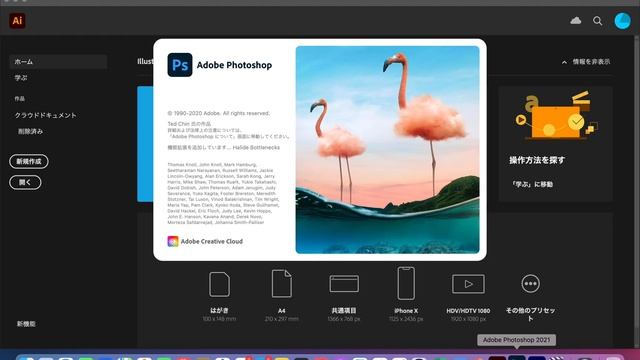Click the Adobe Creative Cloud text
Screen dimensions: 640x360
click(211, 241)
